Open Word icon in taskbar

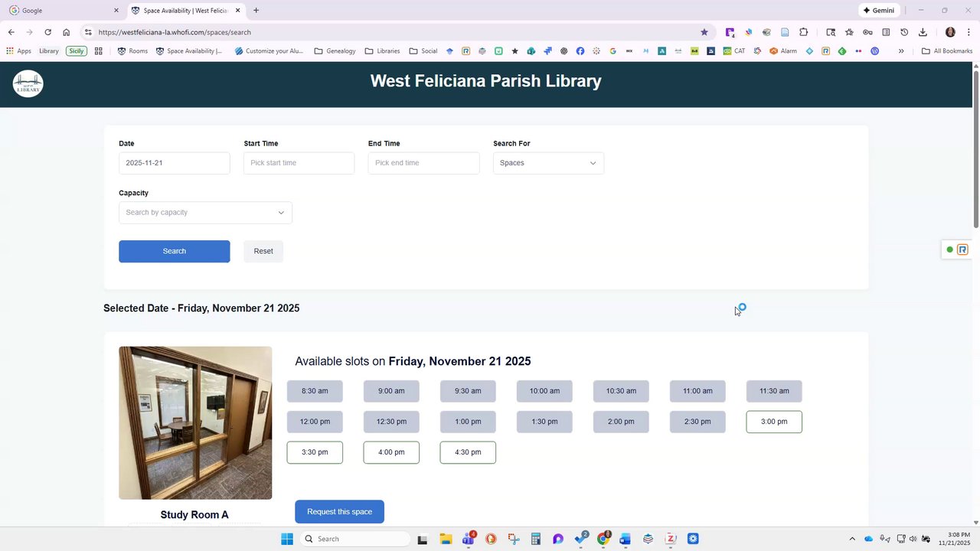(x=626, y=539)
